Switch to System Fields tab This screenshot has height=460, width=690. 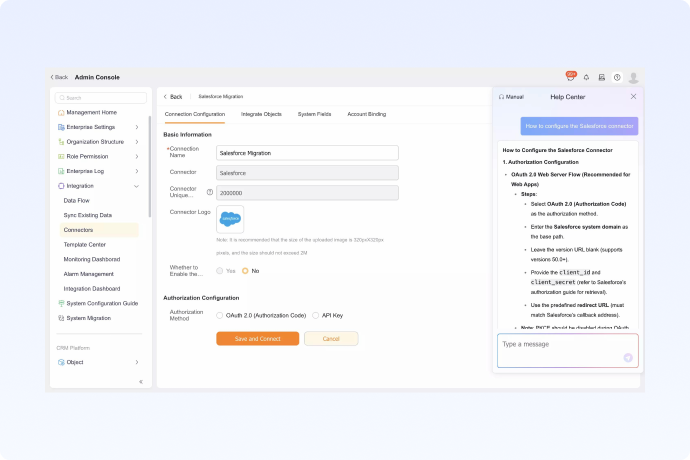pos(314,114)
